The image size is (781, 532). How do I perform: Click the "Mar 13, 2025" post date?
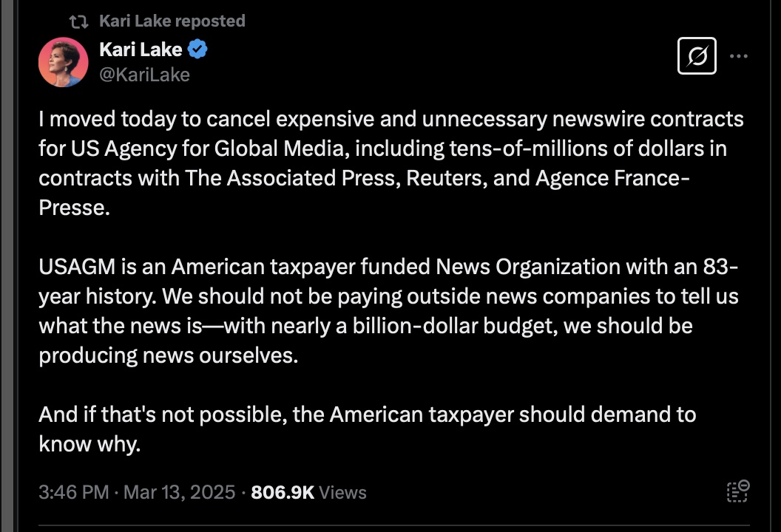pyautogui.click(x=177, y=492)
